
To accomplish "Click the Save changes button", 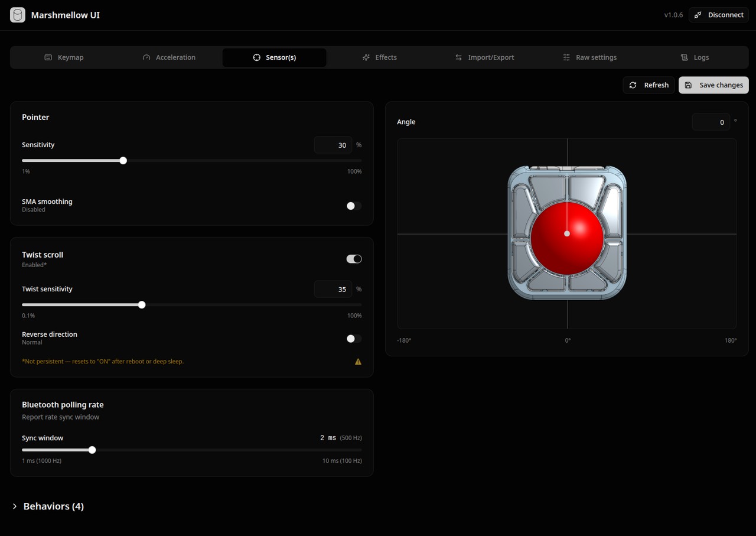I will tap(713, 85).
